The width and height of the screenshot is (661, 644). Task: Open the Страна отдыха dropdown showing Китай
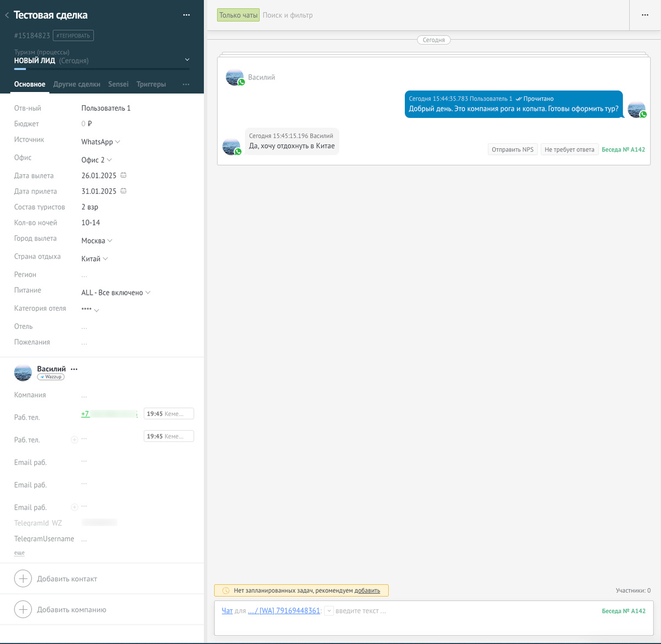pyautogui.click(x=94, y=259)
